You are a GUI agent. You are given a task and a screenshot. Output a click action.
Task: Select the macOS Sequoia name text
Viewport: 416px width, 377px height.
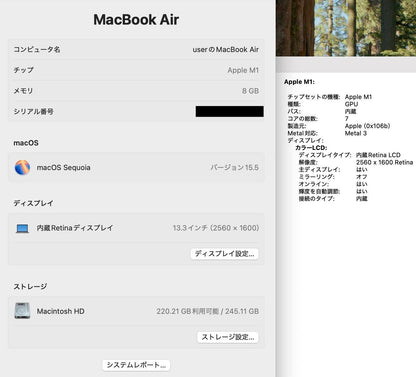pyautogui.click(x=63, y=167)
